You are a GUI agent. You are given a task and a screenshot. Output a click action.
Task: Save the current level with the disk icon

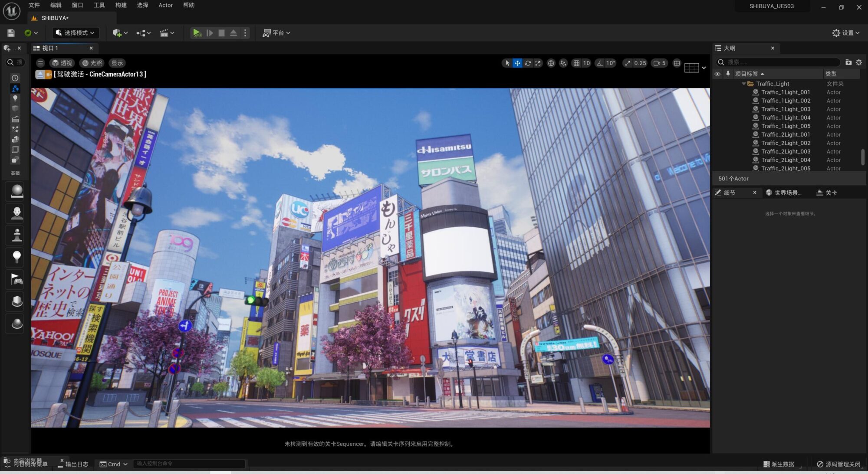point(11,33)
